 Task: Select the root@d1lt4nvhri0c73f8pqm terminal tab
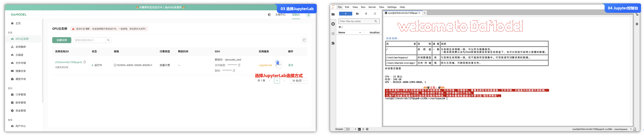click(x=402, y=13)
